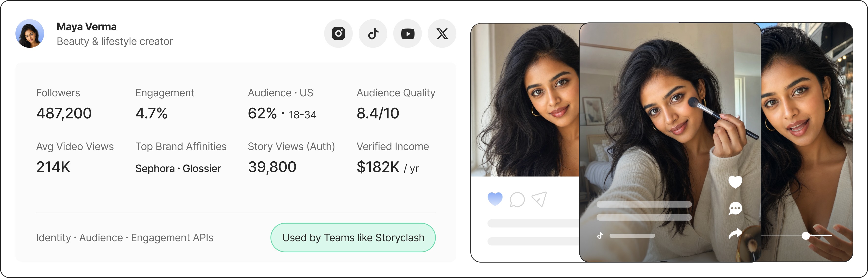Click small TikTok music note icon
868x278 pixels.
tap(600, 236)
